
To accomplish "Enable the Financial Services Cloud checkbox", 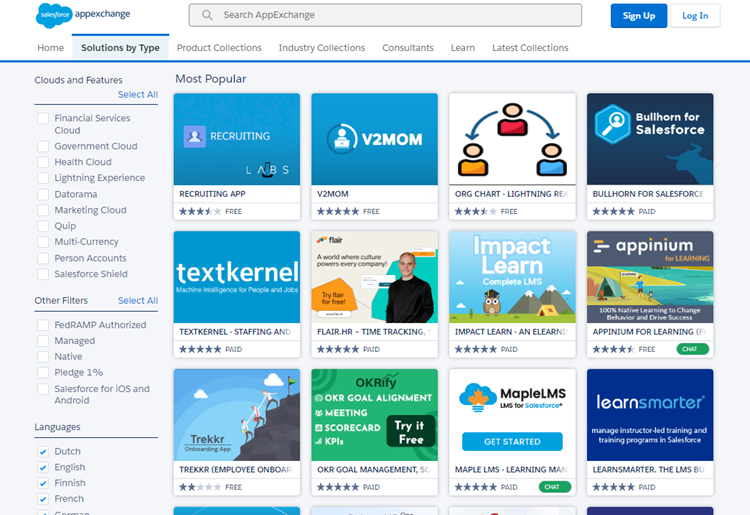I will pos(43,118).
